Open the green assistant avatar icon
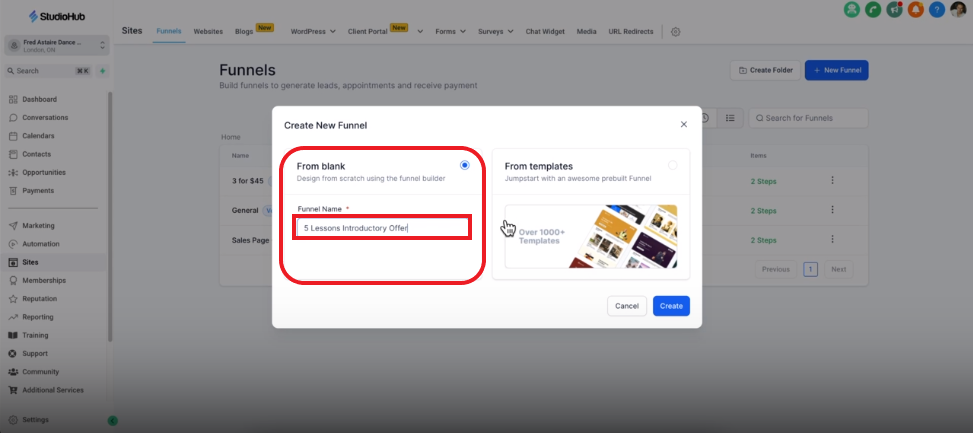Screen dimensions: 973x433 (852, 9)
